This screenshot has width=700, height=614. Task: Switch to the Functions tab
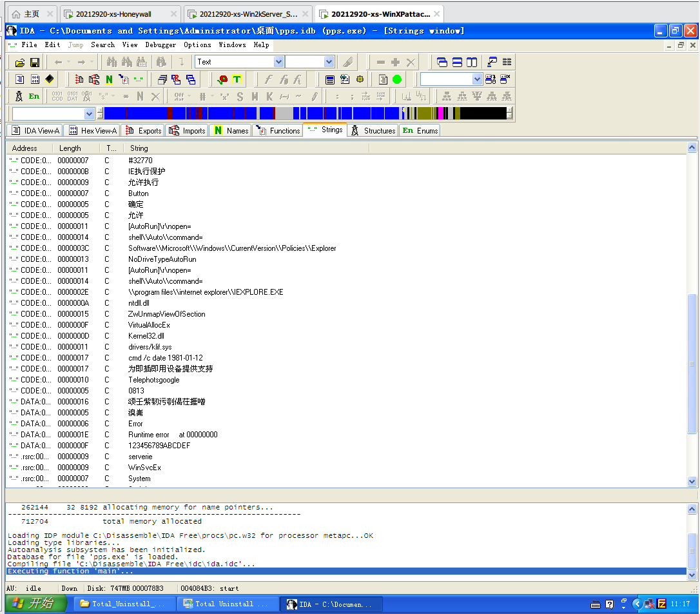coord(278,130)
